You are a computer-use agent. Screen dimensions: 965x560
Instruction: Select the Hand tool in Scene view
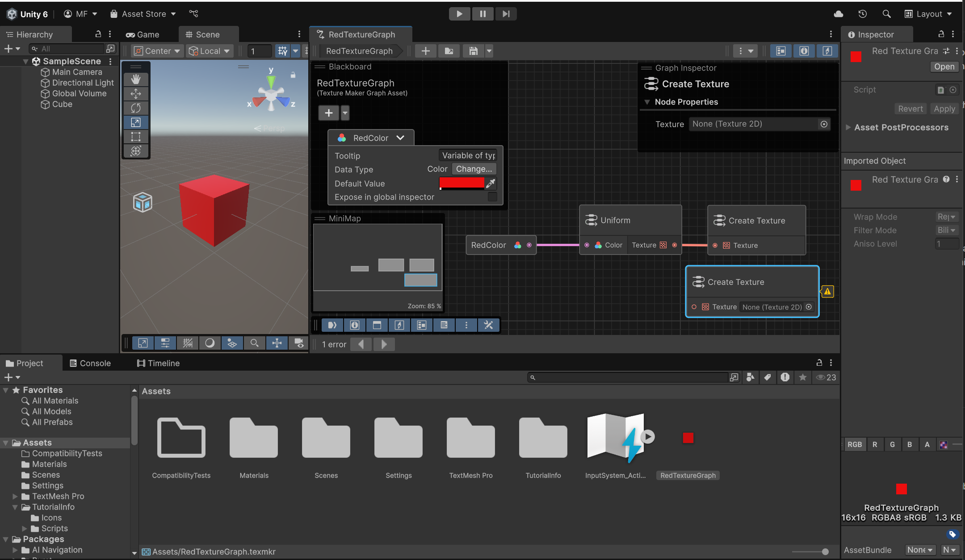tap(136, 79)
